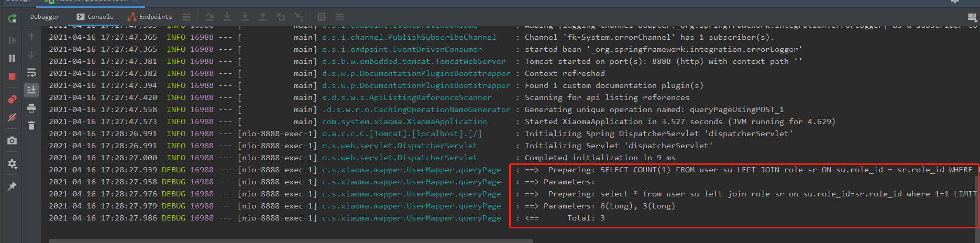Take a thread dump with camera icon
The image size is (980, 243).
pyautogui.click(x=12, y=140)
